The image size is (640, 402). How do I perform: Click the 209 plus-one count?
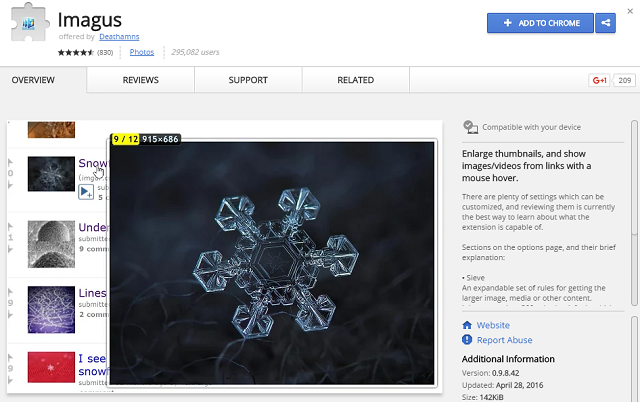pos(624,80)
